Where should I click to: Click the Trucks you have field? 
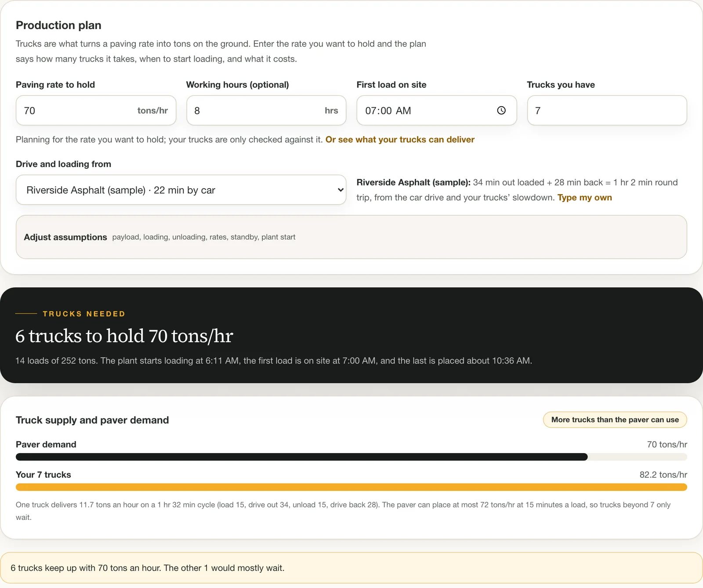607,110
